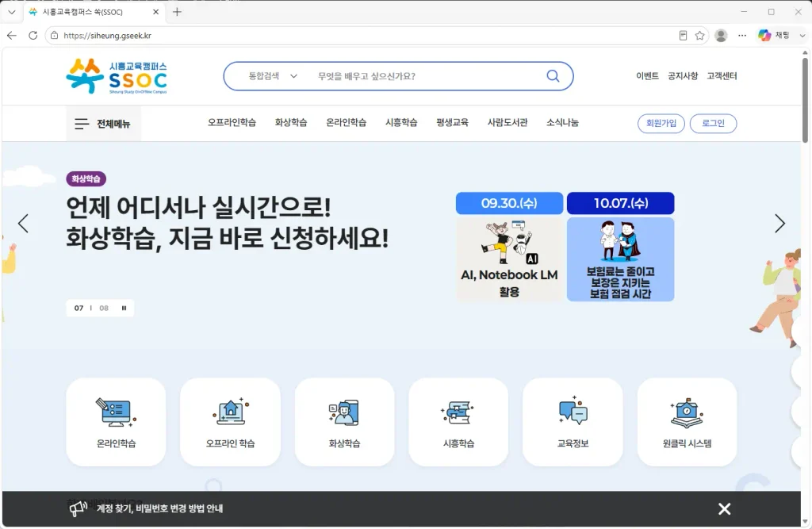This screenshot has width=812, height=529.
Task: Go to next banner slide
Action: tap(780, 224)
